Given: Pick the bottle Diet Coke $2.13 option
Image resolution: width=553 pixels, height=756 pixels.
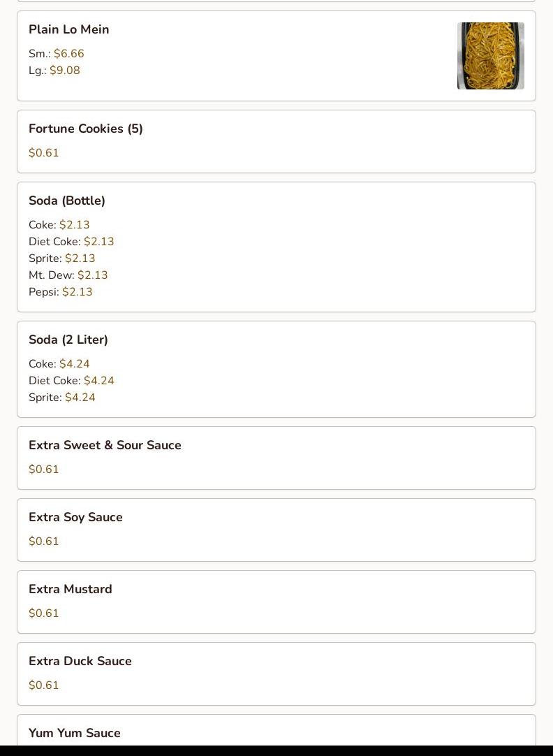Looking at the screenshot, I should tap(71, 242).
